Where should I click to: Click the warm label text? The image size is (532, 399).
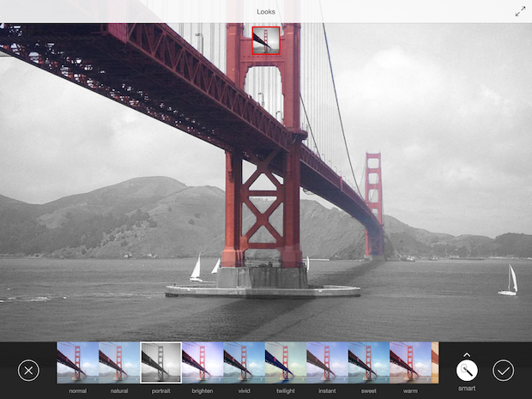click(x=410, y=391)
